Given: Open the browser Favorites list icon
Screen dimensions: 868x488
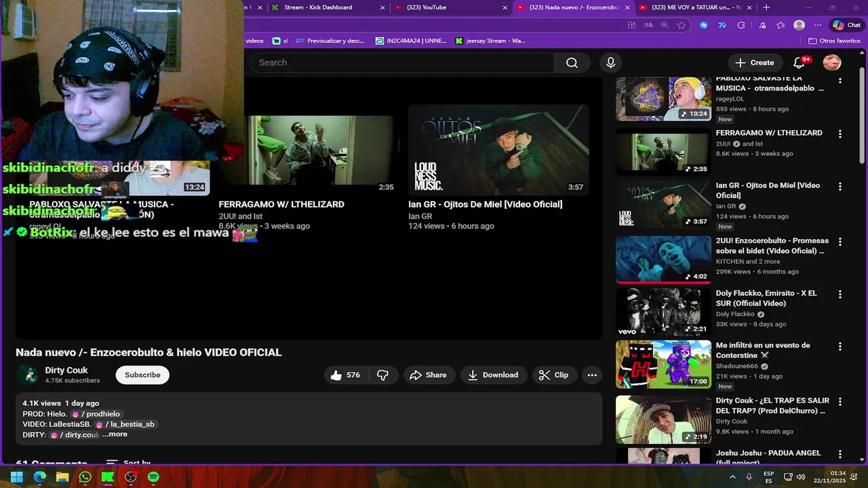Looking at the screenshot, I should (x=781, y=25).
